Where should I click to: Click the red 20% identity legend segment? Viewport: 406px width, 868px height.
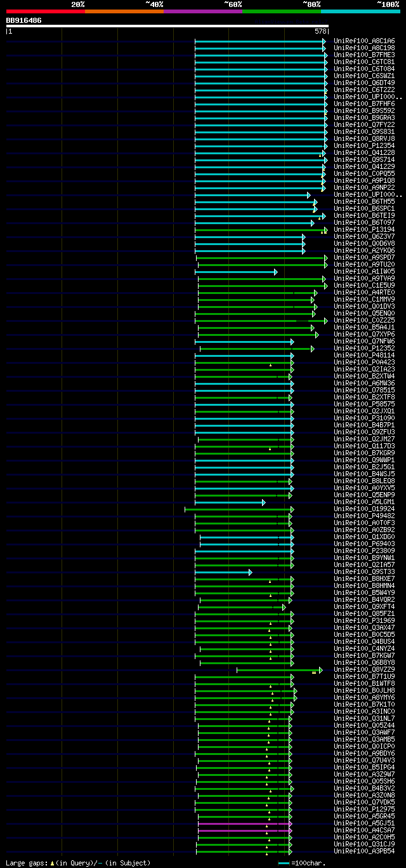pyautogui.click(x=45, y=11)
